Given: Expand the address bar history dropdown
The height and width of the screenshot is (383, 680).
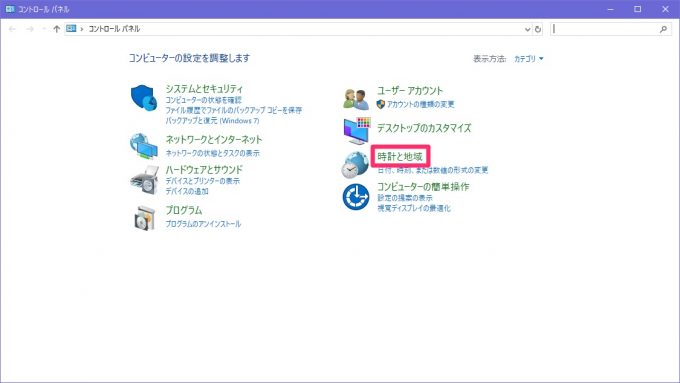Looking at the screenshot, I should click(527, 29).
